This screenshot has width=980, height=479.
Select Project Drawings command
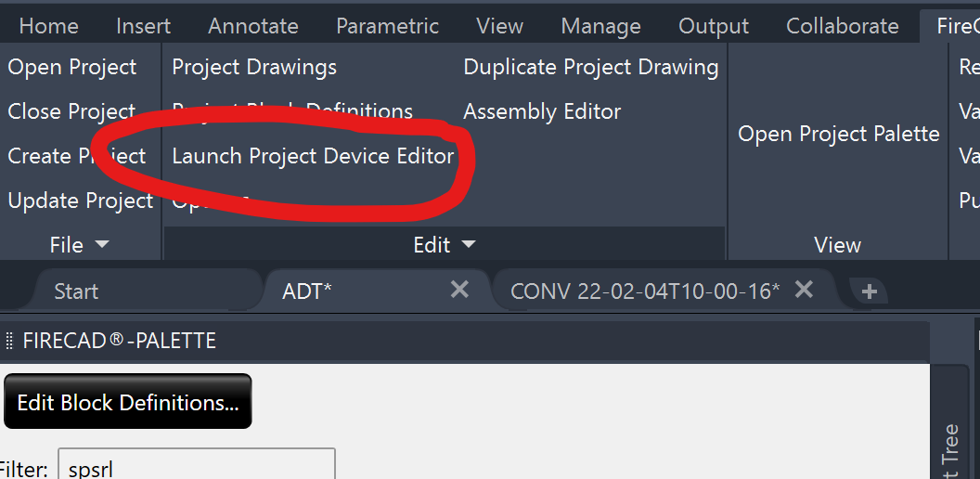coord(254,68)
